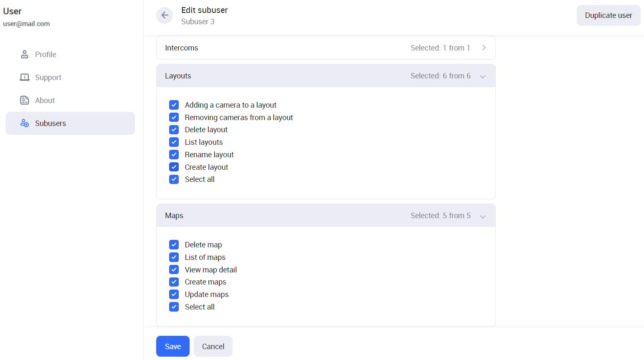644x360 pixels.
Task: Click the Subusers icon in sidebar
Action: [x=25, y=123]
